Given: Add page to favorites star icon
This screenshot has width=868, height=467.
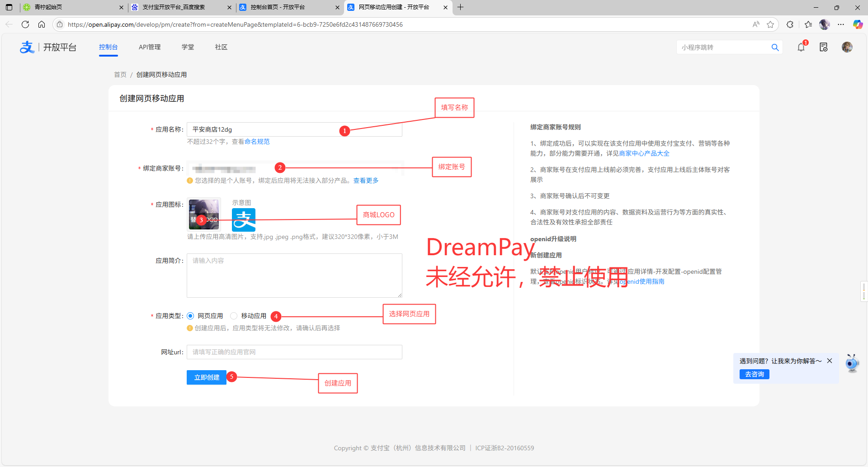Looking at the screenshot, I should click(770, 24).
